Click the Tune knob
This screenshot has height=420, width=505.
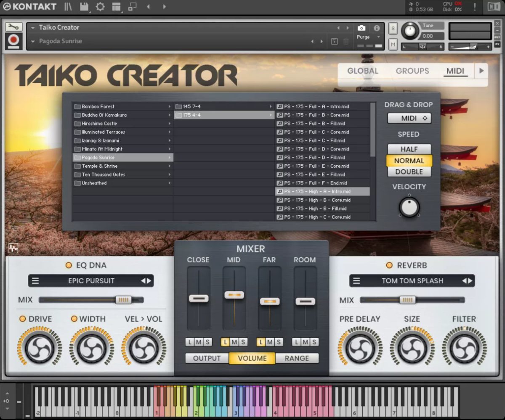[x=409, y=32]
